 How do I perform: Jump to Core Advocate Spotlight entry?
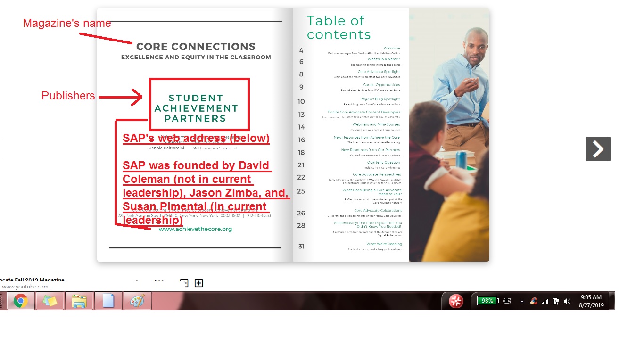(379, 72)
